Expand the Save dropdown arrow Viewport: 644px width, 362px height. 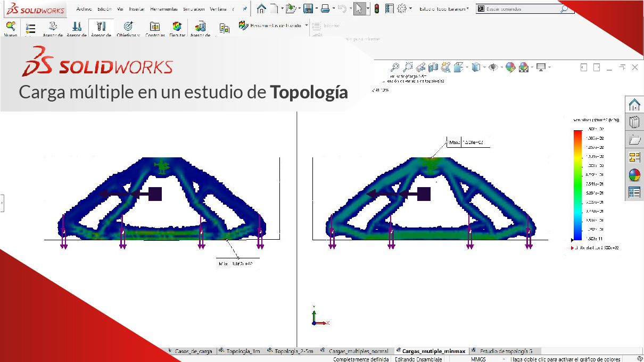316,9
